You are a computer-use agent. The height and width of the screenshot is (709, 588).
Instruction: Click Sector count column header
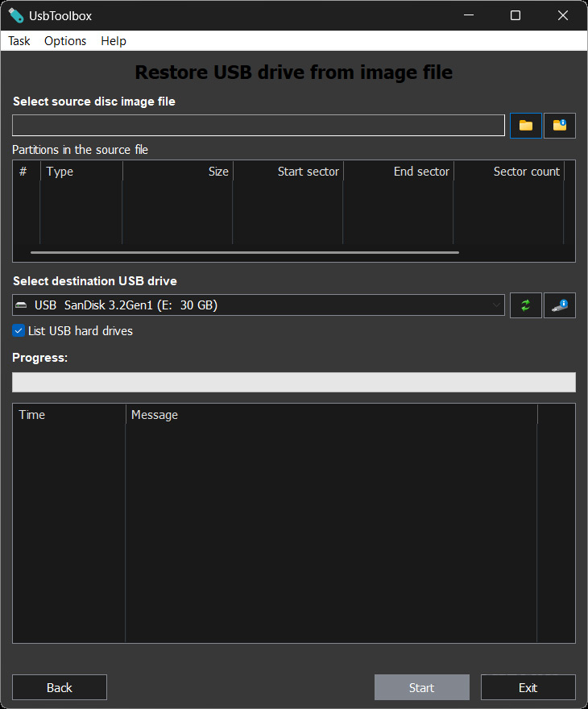(508, 172)
